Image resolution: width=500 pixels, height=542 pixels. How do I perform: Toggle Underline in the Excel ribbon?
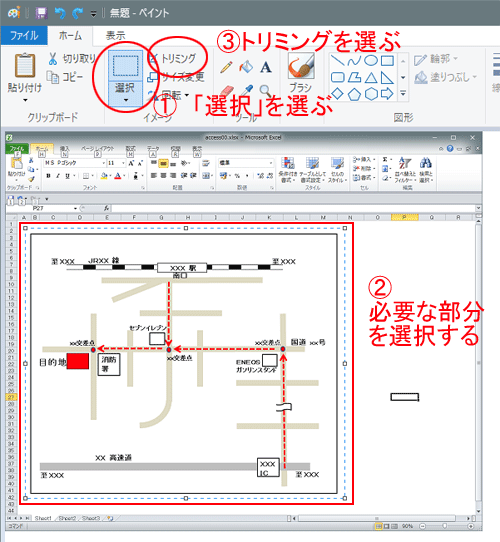tap(67, 176)
